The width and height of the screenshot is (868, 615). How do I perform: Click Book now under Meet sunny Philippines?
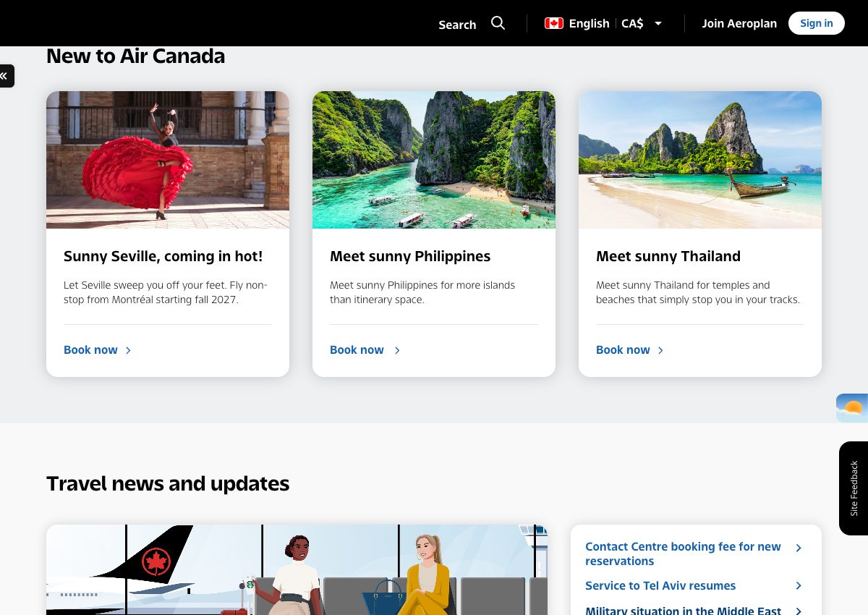point(357,349)
